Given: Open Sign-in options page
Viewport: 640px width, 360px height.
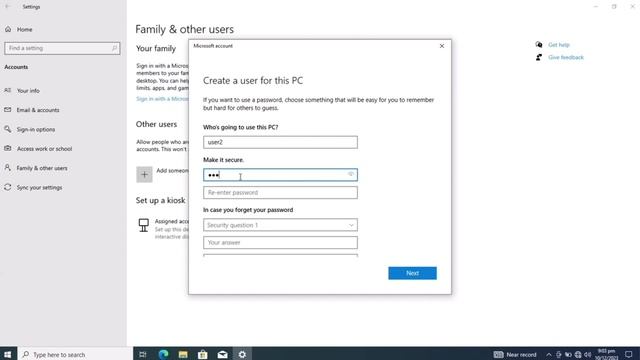Looking at the screenshot, I should pos(36,129).
